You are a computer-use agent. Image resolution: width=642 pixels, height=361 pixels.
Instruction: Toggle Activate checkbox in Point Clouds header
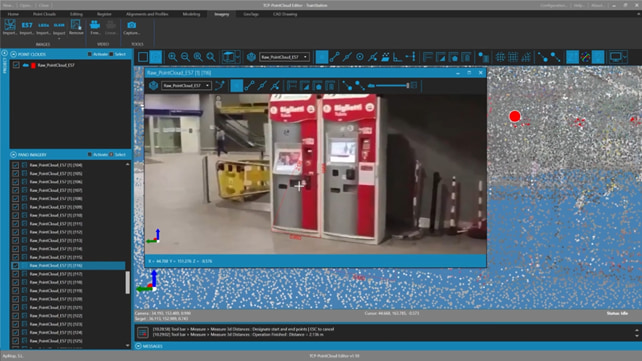point(90,54)
